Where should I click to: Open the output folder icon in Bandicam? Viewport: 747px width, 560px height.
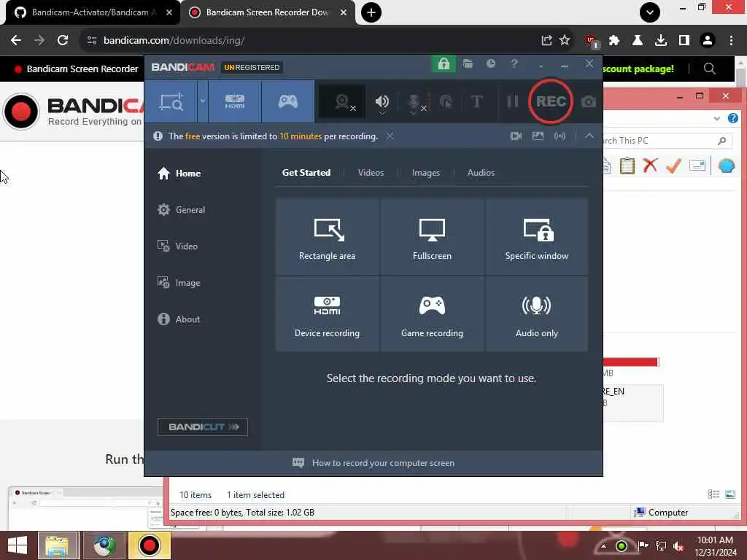[x=468, y=64]
